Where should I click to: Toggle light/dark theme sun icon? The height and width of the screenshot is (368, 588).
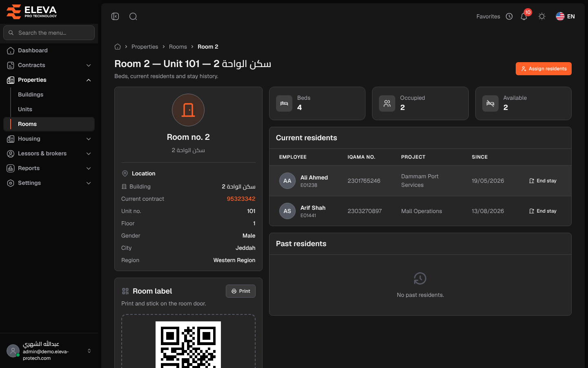tap(542, 16)
